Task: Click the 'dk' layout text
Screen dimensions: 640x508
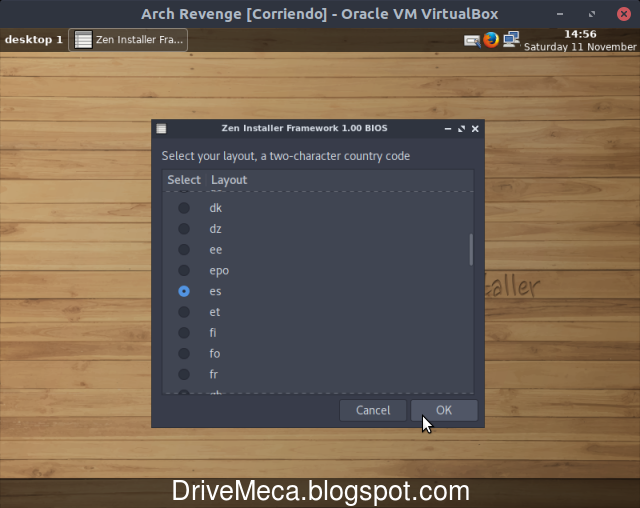Action: 216,208
